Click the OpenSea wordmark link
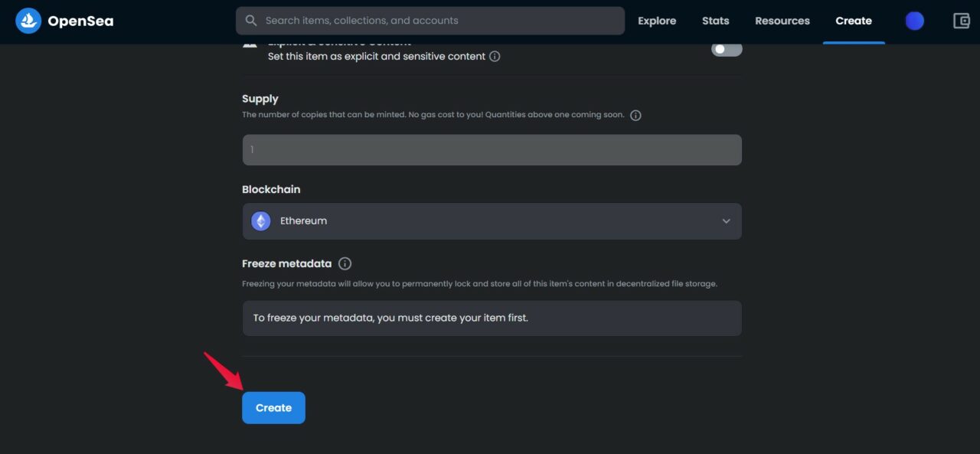980x454 pixels. pos(80,21)
